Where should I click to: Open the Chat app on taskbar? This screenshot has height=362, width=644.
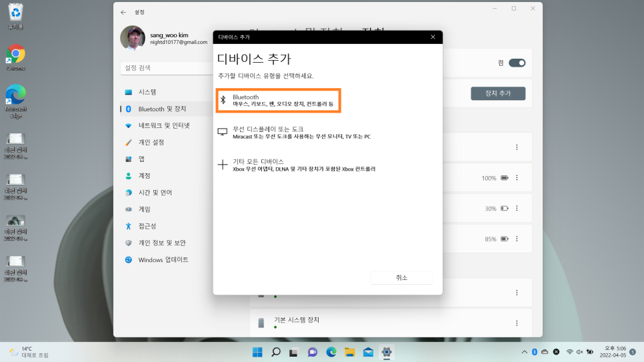(x=313, y=352)
